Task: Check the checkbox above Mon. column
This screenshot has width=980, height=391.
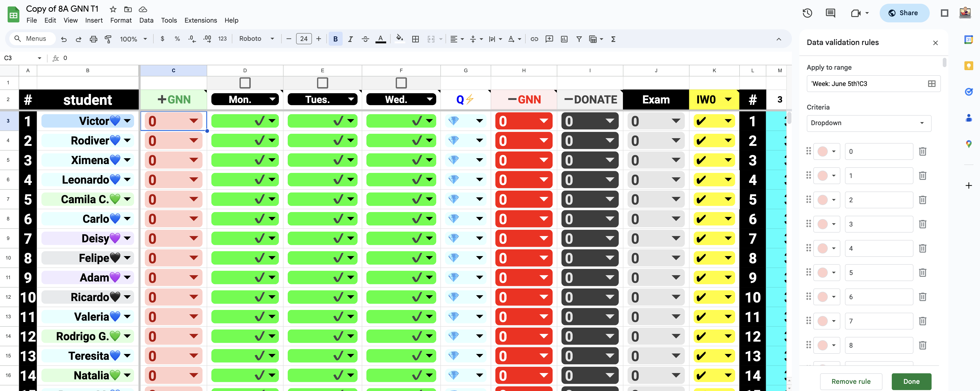Action: point(245,83)
